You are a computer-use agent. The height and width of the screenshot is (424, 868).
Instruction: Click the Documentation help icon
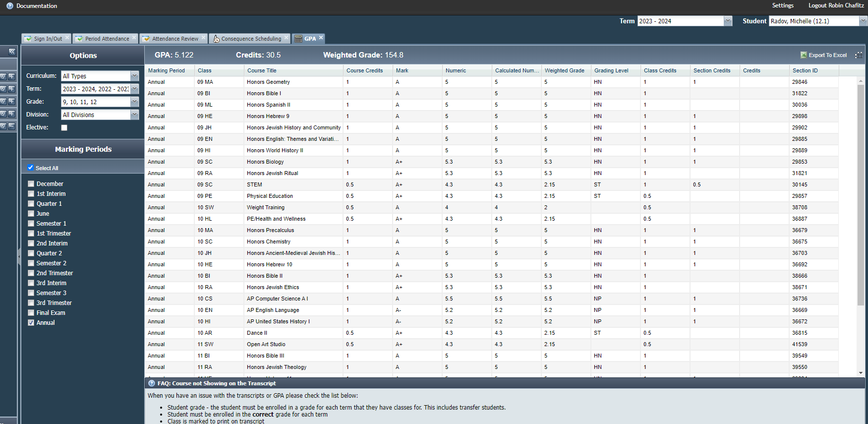10,6
